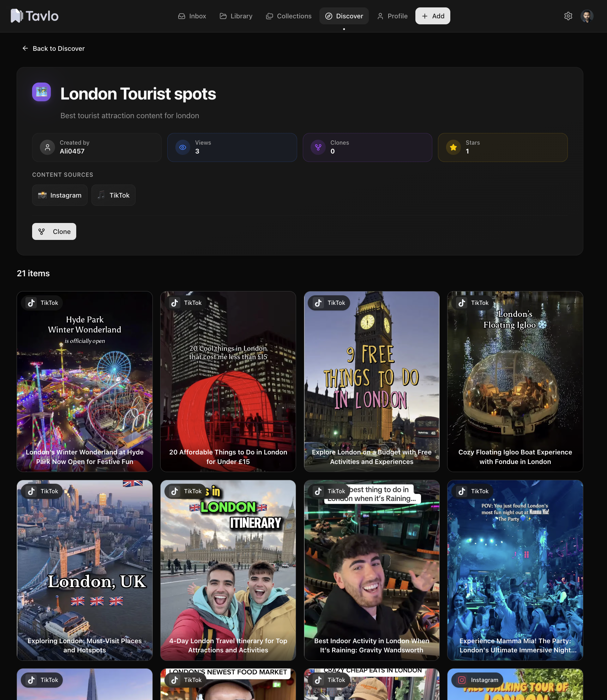
Task: Select the TikTok content source chip
Action: [113, 195]
